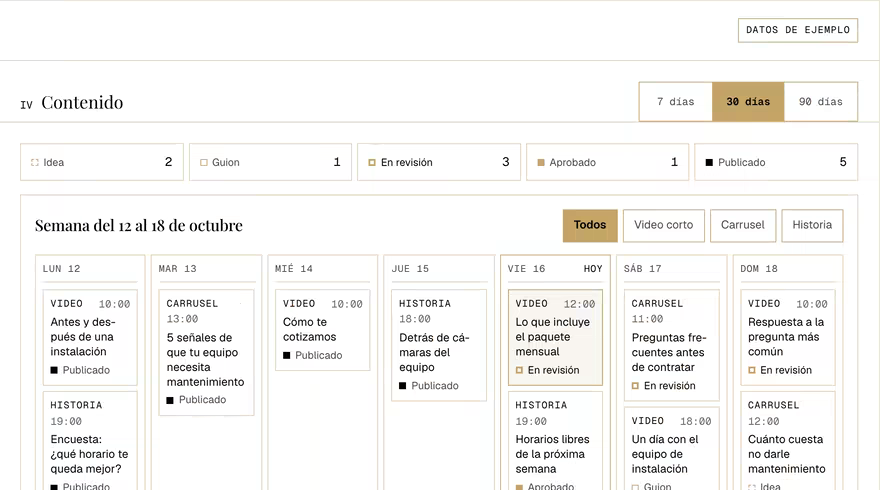Open the Publicado status card

pyautogui.click(x=776, y=162)
